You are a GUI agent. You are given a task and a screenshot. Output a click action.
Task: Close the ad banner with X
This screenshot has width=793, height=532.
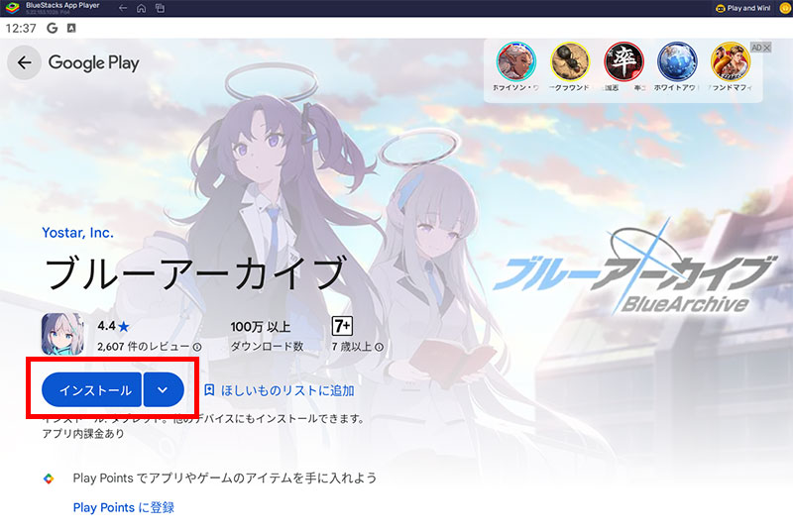[767, 48]
